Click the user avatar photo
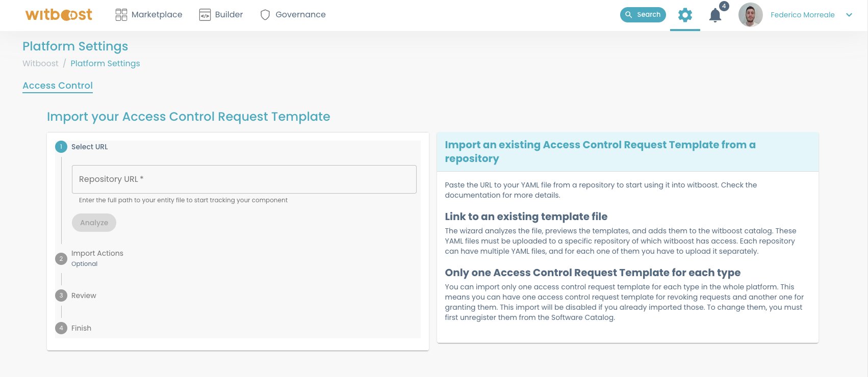Screen dimensions: 868x377 [751, 15]
